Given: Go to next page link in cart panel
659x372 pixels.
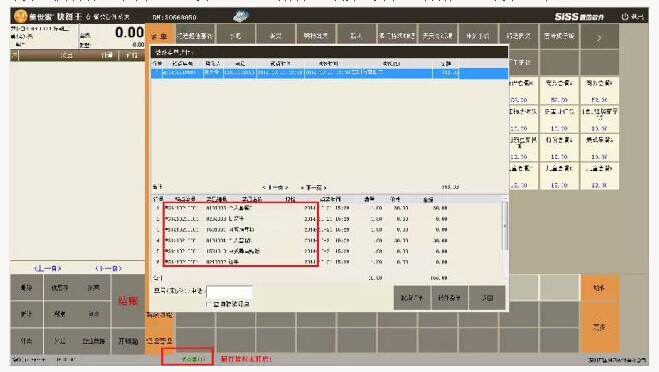Looking at the screenshot, I should (x=108, y=268).
